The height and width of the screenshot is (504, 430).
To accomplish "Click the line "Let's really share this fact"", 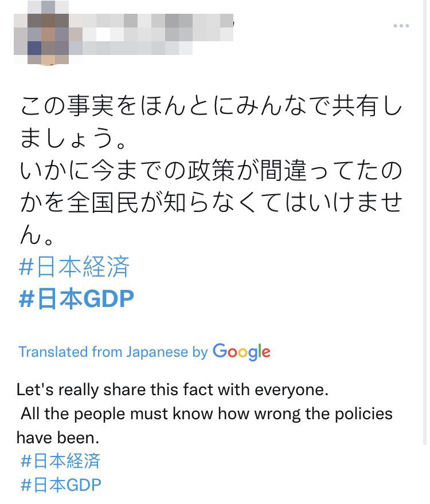I will [x=173, y=390].
